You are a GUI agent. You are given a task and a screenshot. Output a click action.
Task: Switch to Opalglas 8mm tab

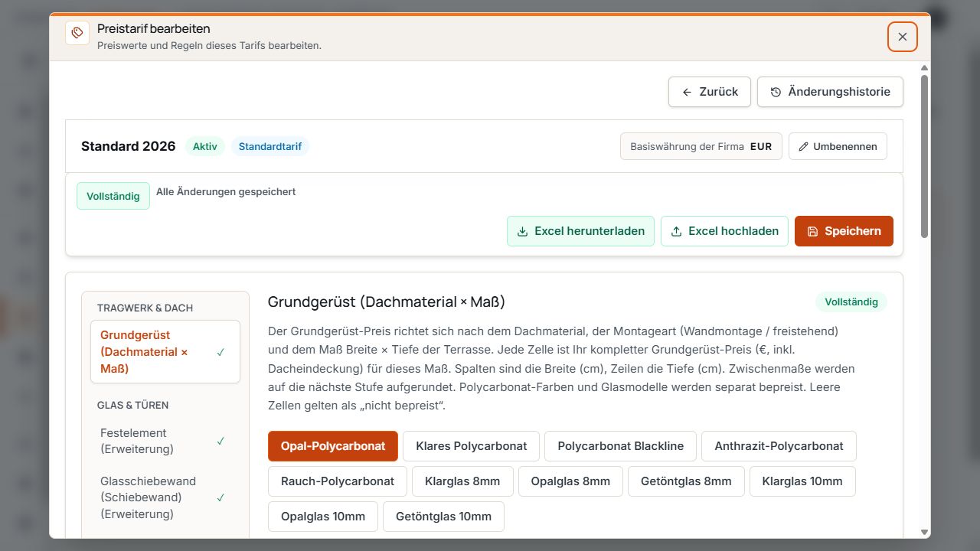click(571, 481)
